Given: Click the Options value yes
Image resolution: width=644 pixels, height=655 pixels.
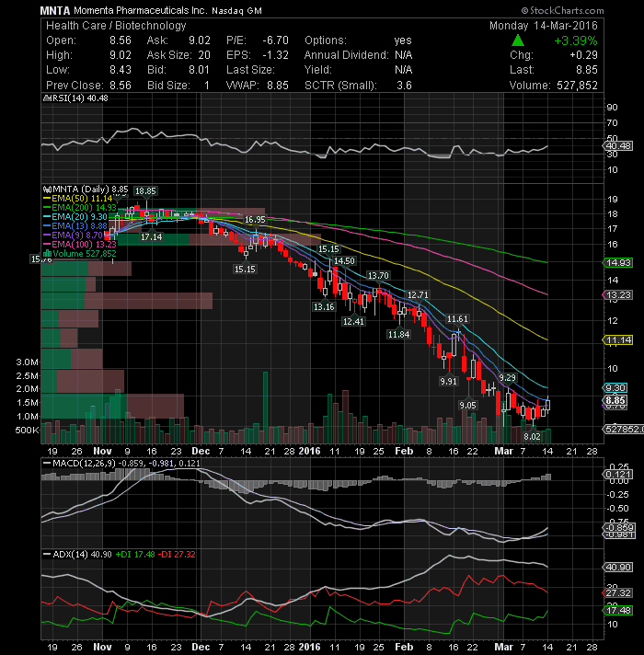Looking at the screenshot, I should point(403,40).
